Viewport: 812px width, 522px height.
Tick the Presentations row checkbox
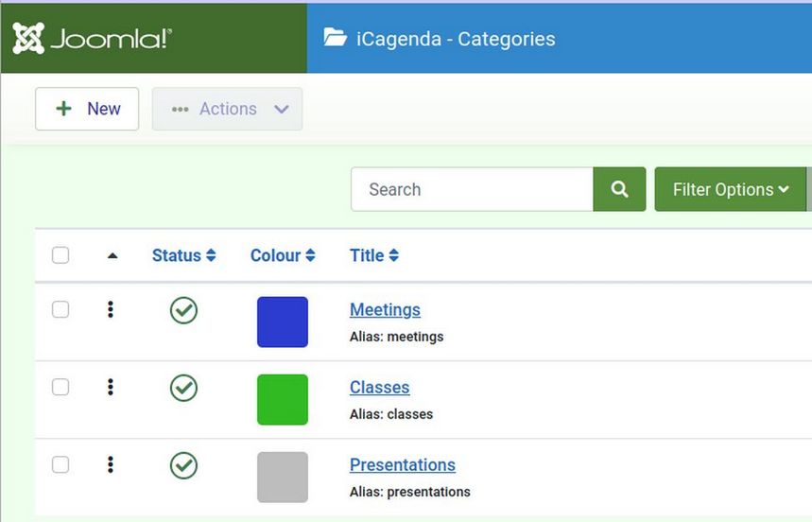coord(60,464)
